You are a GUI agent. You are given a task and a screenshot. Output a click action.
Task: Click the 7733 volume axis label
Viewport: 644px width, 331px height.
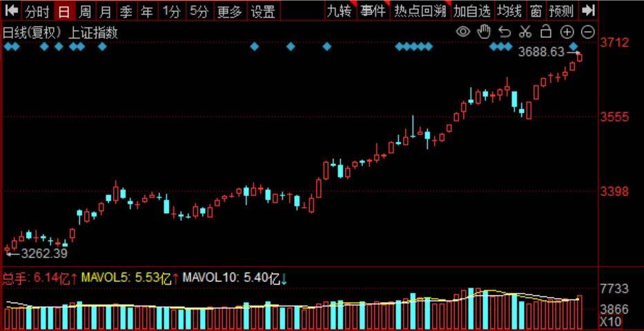(614, 289)
